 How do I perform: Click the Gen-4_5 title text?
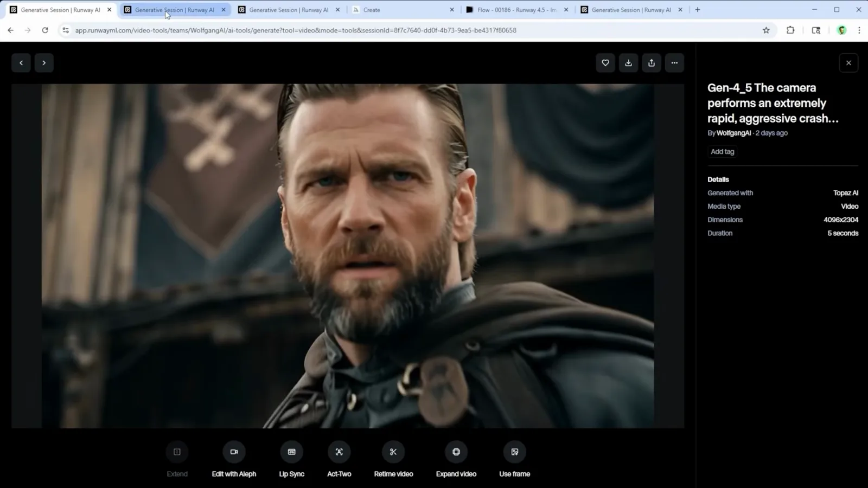[x=773, y=103]
